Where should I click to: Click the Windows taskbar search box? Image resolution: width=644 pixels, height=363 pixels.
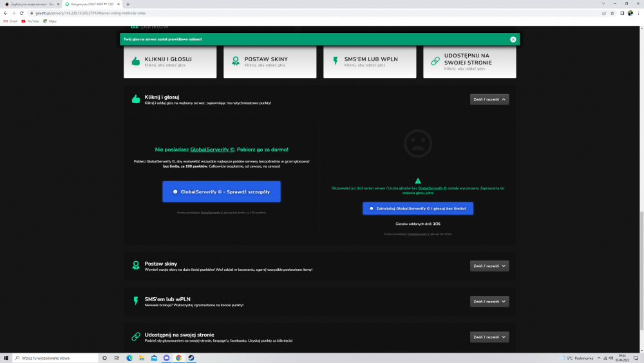(x=55, y=358)
